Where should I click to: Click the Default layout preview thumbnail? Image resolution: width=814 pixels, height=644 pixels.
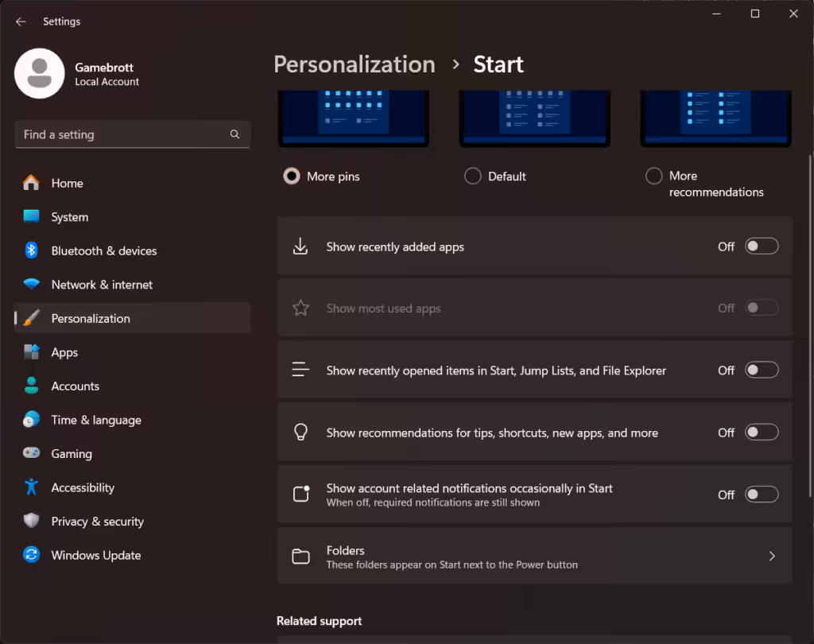tap(535, 118)
